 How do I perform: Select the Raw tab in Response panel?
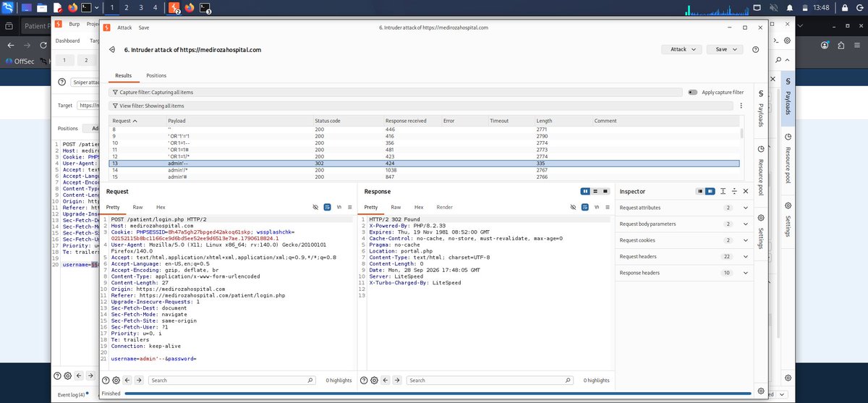tap(396, 207)
